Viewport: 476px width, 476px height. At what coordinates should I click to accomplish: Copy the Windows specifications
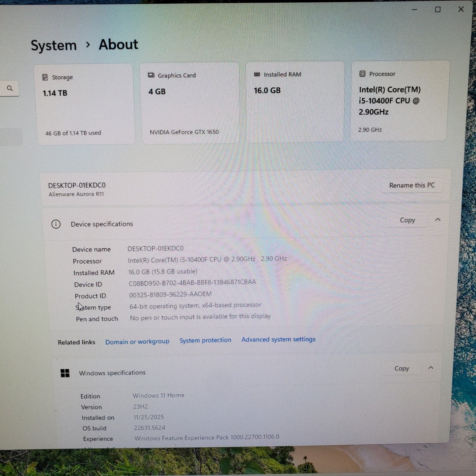402,368
